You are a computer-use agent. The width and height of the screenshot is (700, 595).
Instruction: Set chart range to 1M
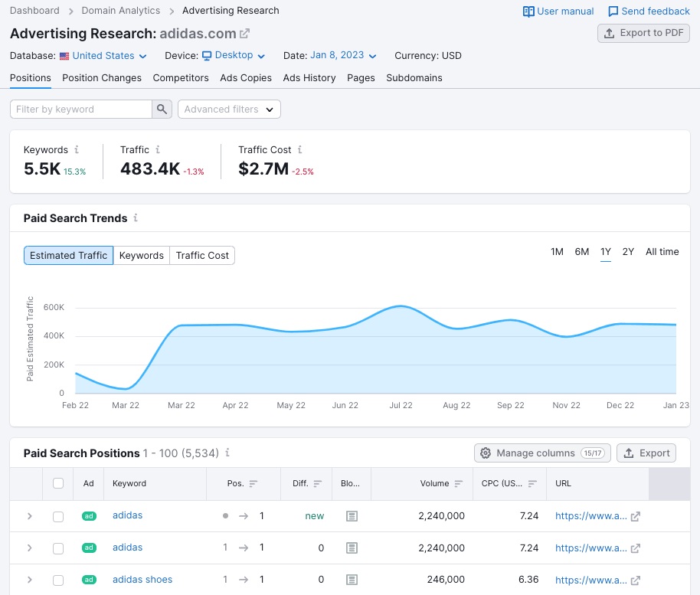[x=557, y=252]
